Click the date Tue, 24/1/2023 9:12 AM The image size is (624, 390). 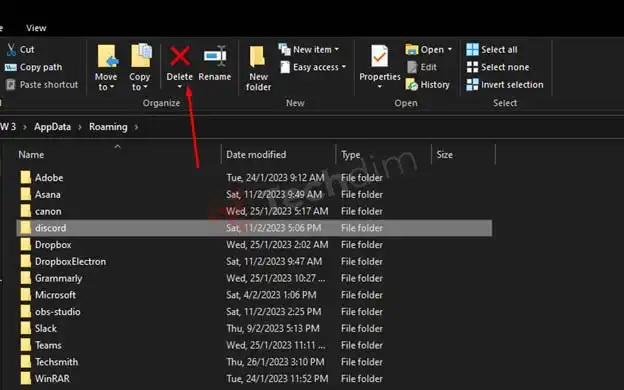[x=275, y=177]
